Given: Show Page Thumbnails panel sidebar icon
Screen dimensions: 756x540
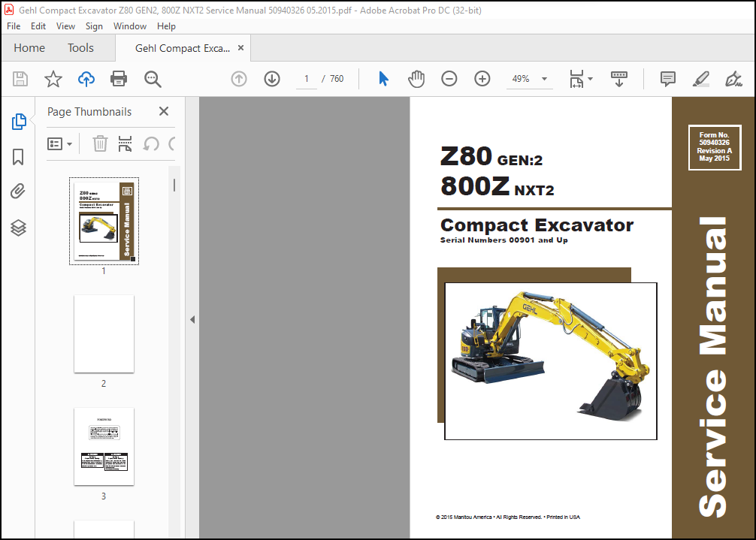Looking at the screenshot, I should [18, 122].
